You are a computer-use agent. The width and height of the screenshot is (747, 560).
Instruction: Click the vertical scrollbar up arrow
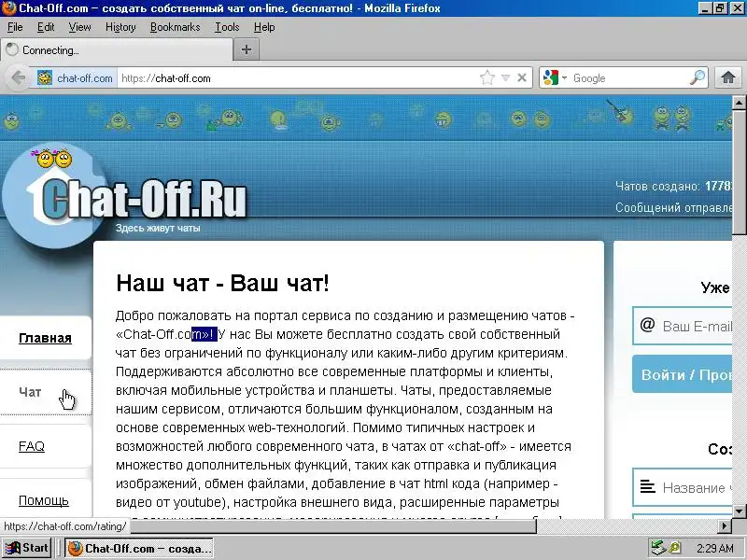(x=739, y=102)
